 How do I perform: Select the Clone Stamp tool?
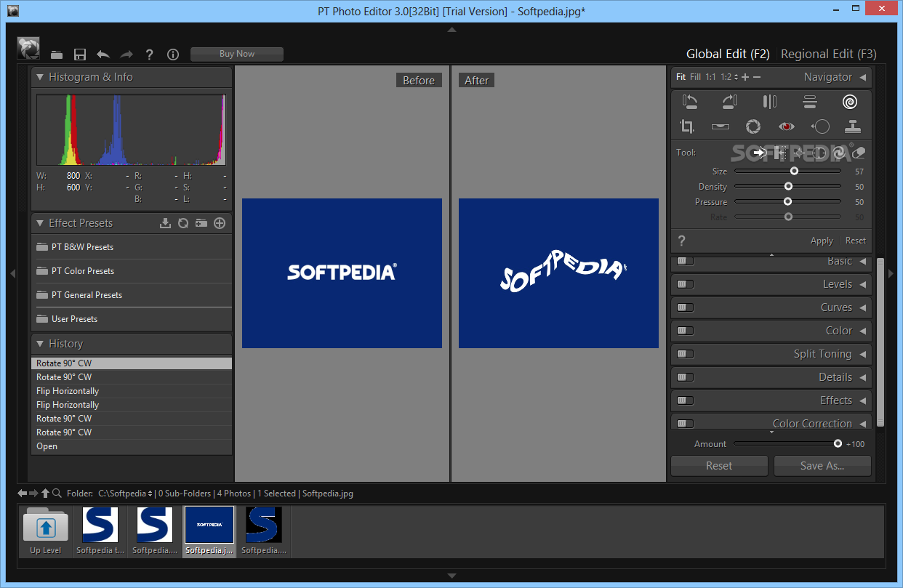coord(853,126)
